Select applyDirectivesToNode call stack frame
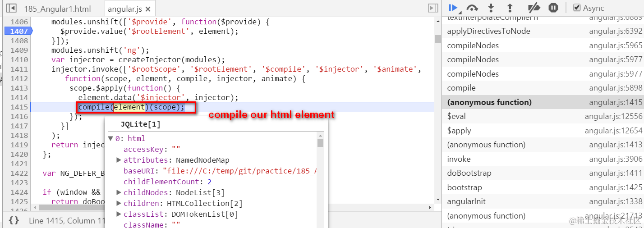The width and height of the screenshot is (644, 228). pos(543,31)
